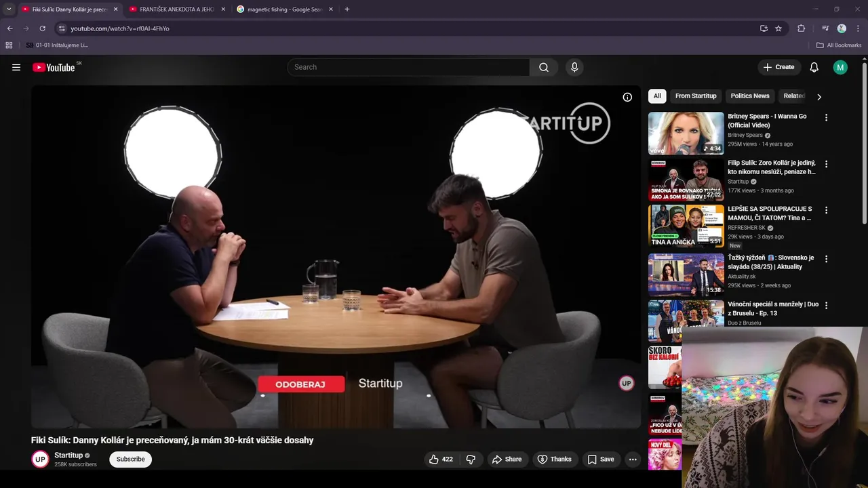
Task: Click REFRESHER SK channel name
Action: tap(747, 228)
